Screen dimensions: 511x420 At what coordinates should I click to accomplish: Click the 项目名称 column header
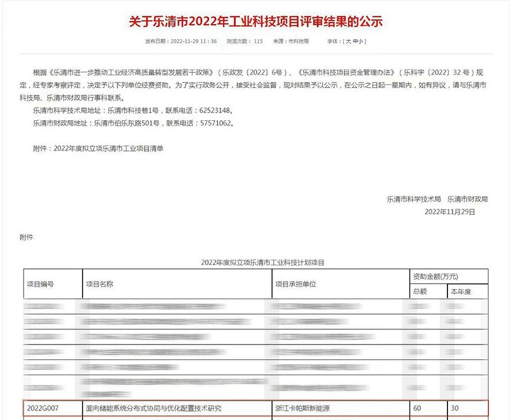point(100,283)
